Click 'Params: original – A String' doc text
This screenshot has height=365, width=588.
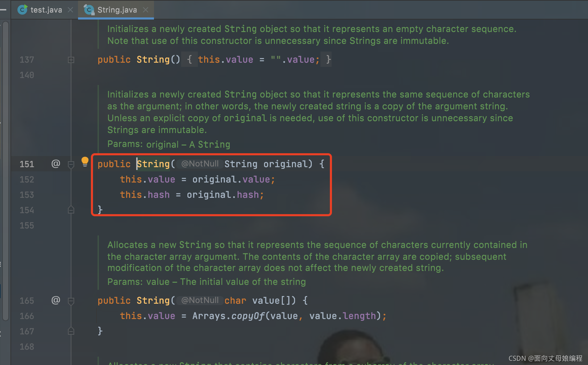(x=169, y=144)
